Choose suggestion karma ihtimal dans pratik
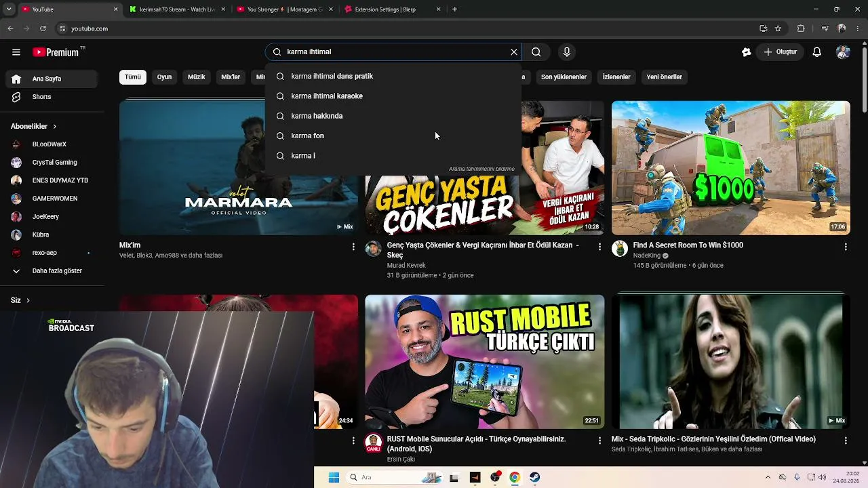 point(393,76)
